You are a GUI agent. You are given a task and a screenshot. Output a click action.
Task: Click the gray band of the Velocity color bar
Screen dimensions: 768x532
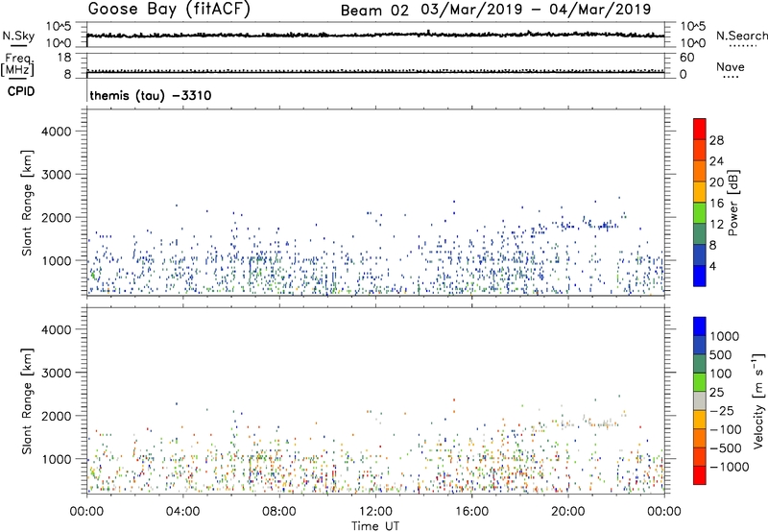700,401
